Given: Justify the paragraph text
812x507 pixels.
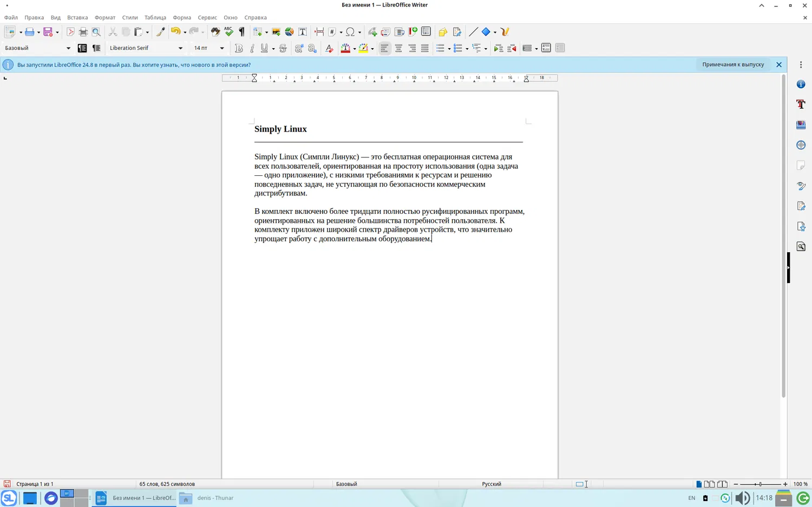Looking at the screenshot, I should coord(425,48).
